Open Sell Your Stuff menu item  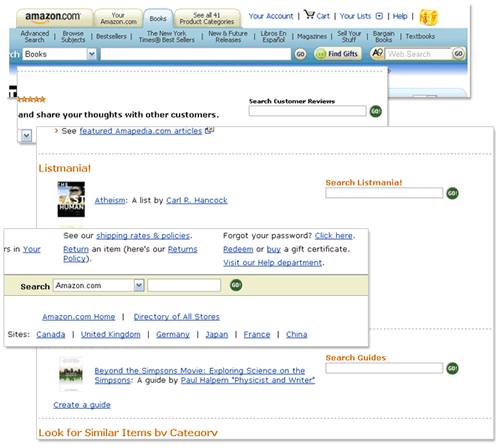click(349, 36)
